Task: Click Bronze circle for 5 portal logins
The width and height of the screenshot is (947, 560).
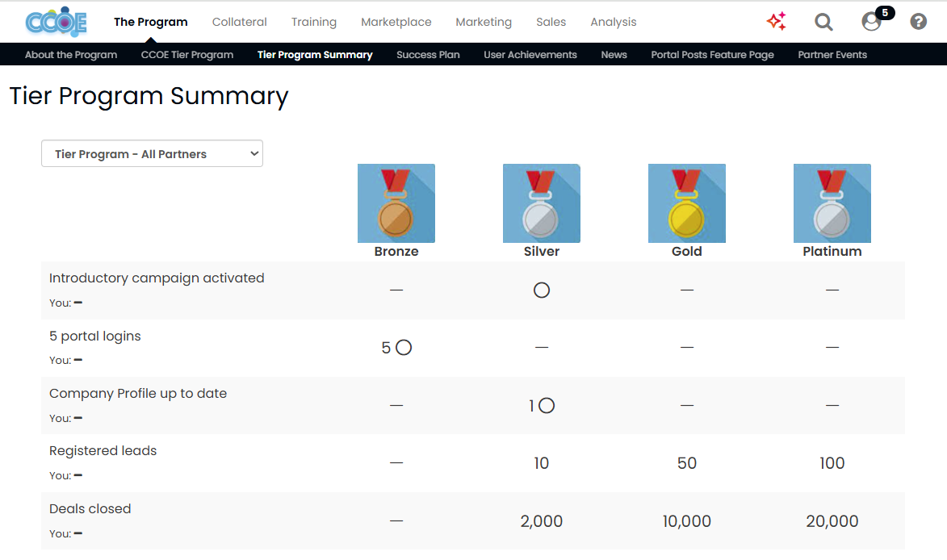Action: (404, 348)
